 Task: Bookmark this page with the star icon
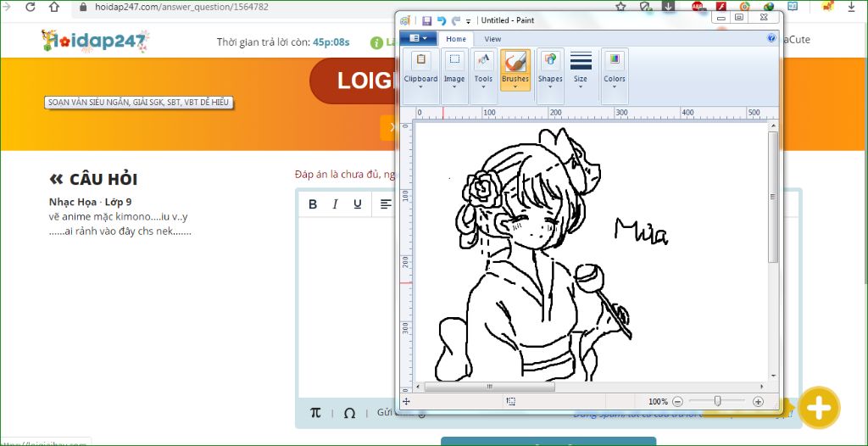click(620, 7)
